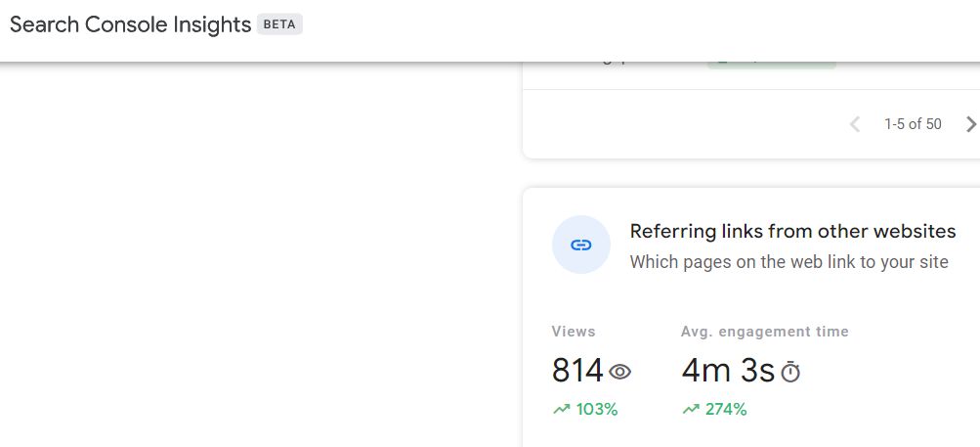Click "Which pages on the web link" subtitle
The image size is (980, 447).
(x=788, y=262)
